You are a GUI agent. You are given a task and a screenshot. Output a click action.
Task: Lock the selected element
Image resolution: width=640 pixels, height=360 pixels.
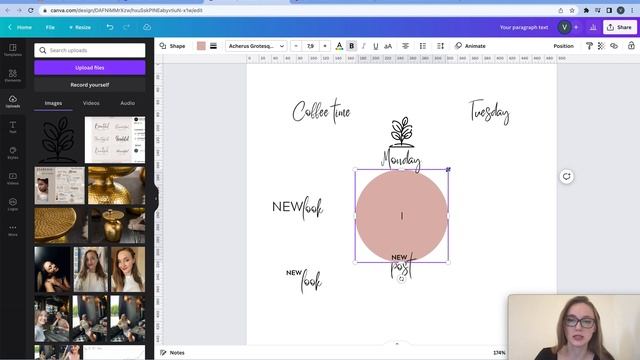coord(631,46)
